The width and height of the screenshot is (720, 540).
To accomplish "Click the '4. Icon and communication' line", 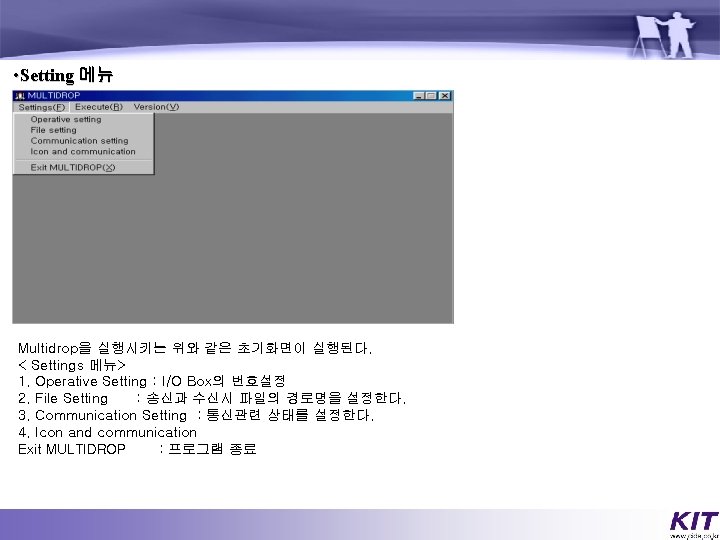I will pos(107,432).
